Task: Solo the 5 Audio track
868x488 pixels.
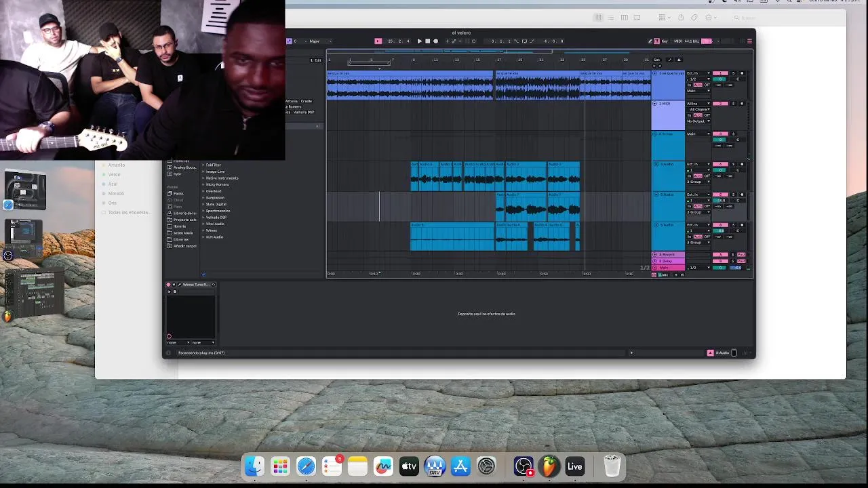Action: [x=733, y=195]
